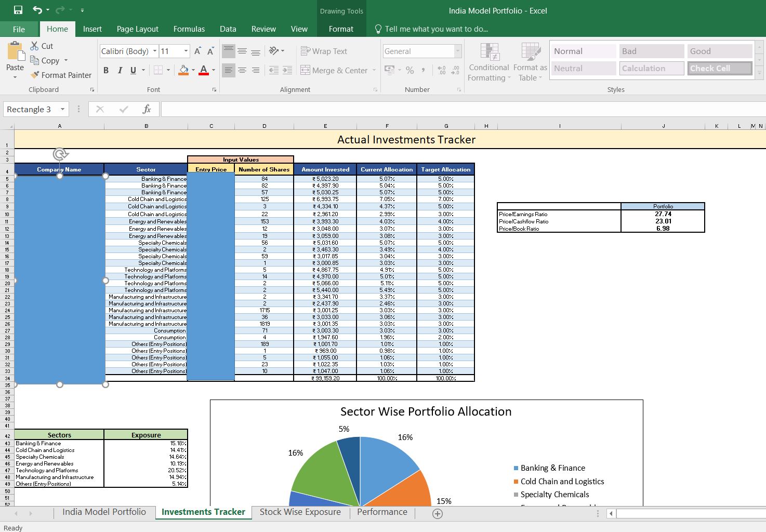This screenshot has width=766, height=532.
Task: Open the Number Format General dropdown
Action: 458,51
